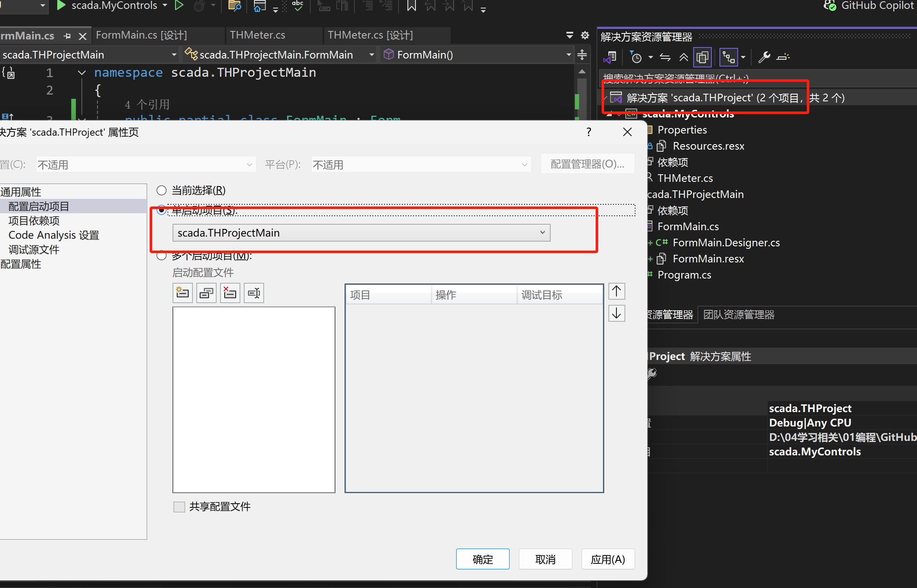
Task: Toggle bookmark icon in toolbar
Action: (x=411, y=6)
